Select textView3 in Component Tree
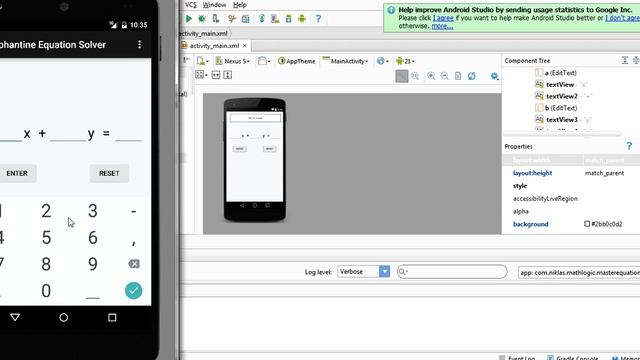 click(x=562, y=120)
